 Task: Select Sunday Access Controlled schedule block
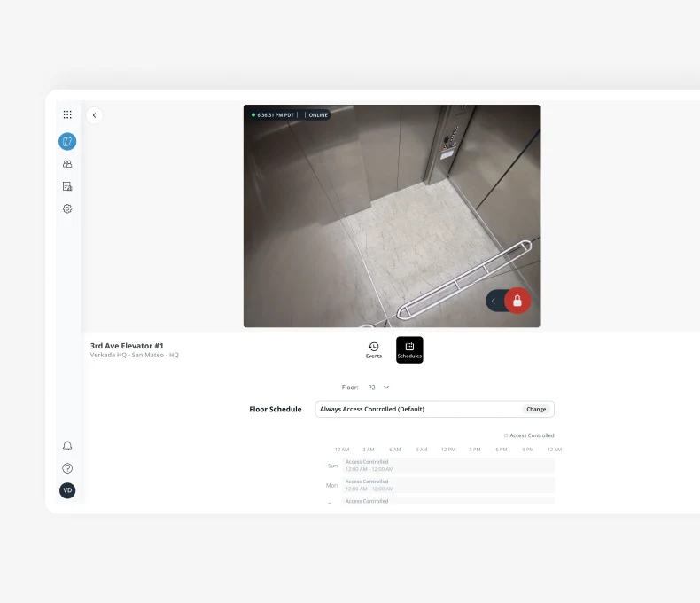448,466
